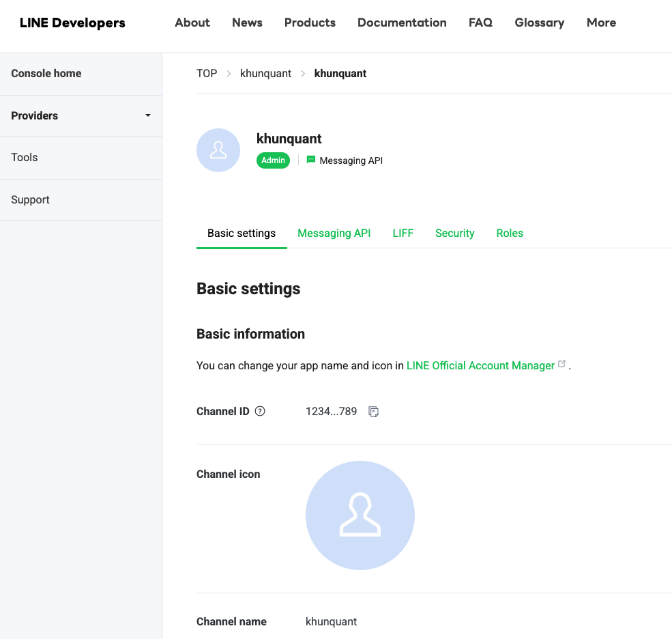Open the News page

click(x=247, y=23)
